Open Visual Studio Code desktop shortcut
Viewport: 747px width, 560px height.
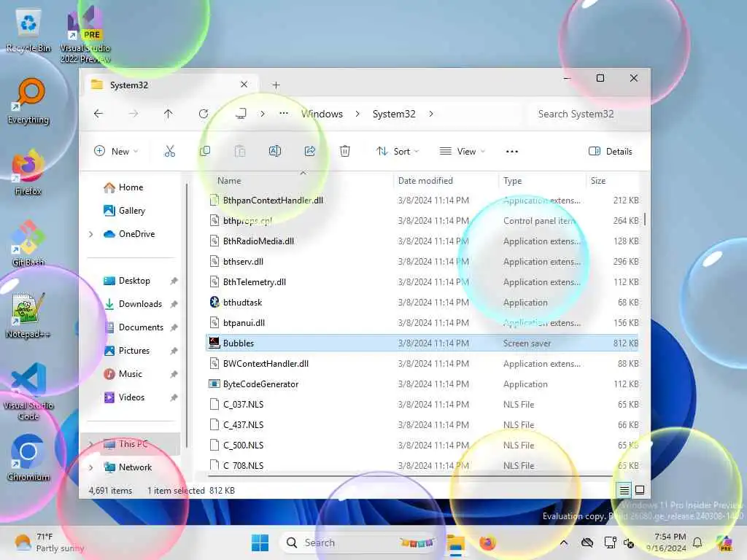[28, 392]
